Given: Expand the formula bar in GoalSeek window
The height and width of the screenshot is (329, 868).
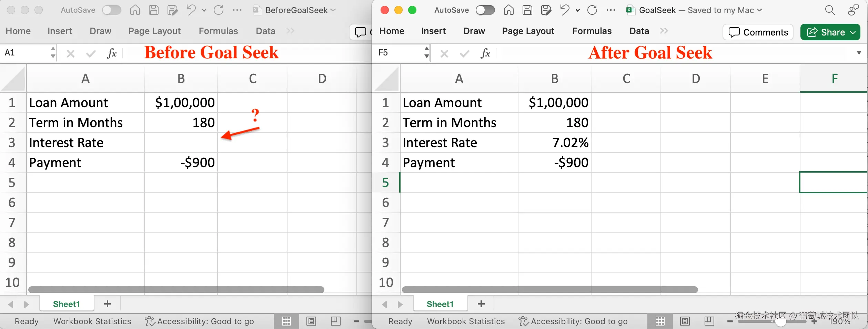Looking at the screenshot, I should (x=859, y=53).
